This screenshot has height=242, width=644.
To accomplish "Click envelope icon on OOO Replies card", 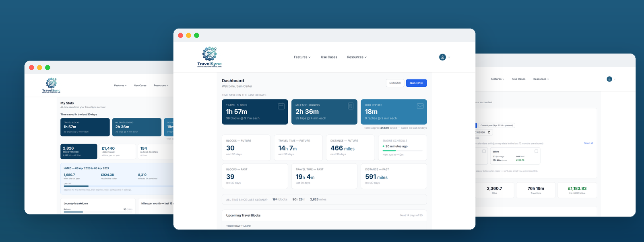I will [x=420, y=106].
